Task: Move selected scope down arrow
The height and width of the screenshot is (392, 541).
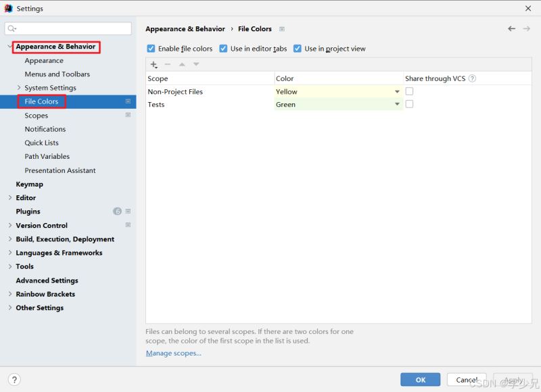Action: [x=196, y=64]
